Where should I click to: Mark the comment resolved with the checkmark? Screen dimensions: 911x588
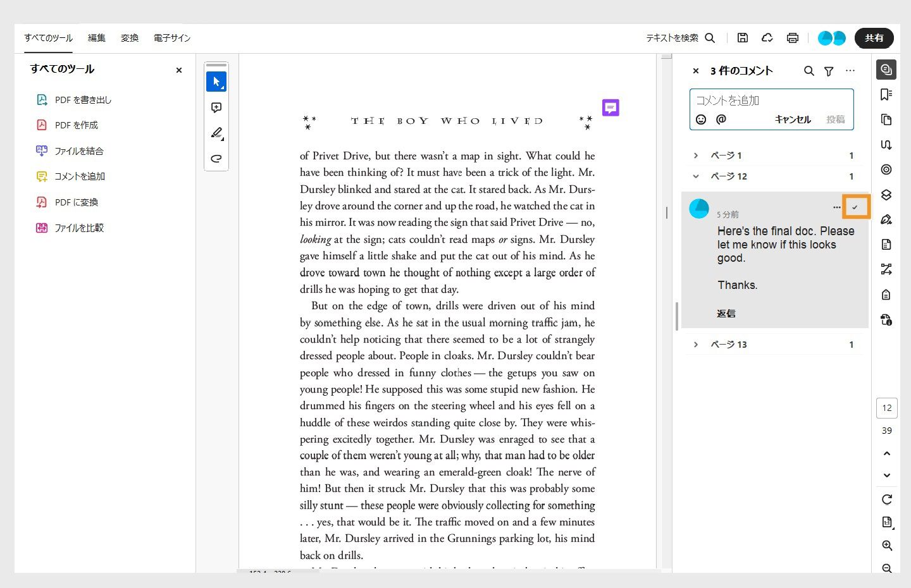(855, 207)
